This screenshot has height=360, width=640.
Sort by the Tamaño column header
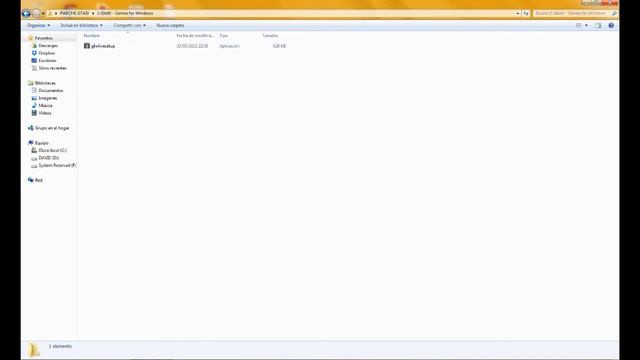(270, 36)
